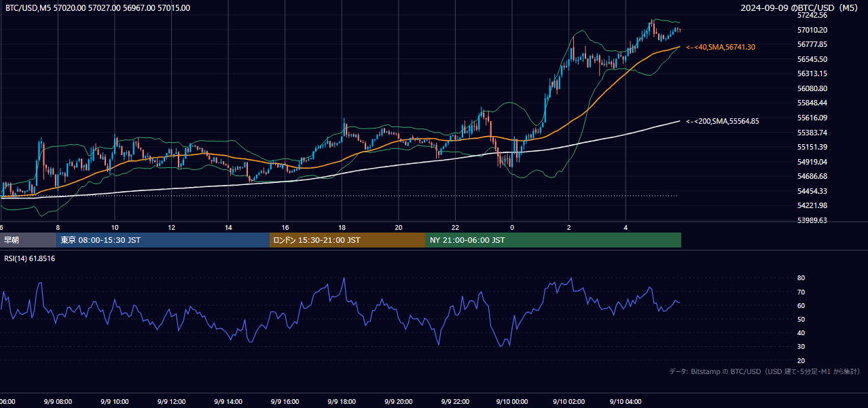This screenshot has width=868, height=408.
Task: Click the 55848.44 price axis label
Action: point(812,103)
